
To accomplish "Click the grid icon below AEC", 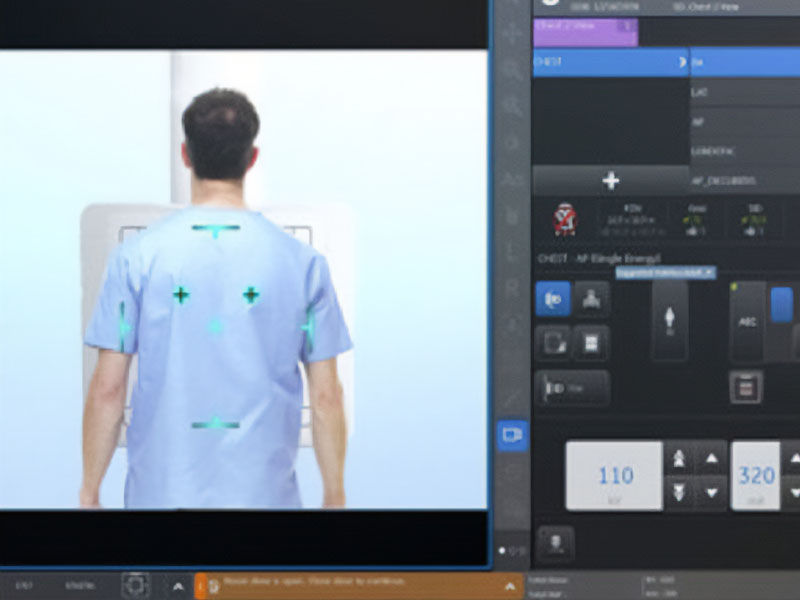I will point(746,386).
